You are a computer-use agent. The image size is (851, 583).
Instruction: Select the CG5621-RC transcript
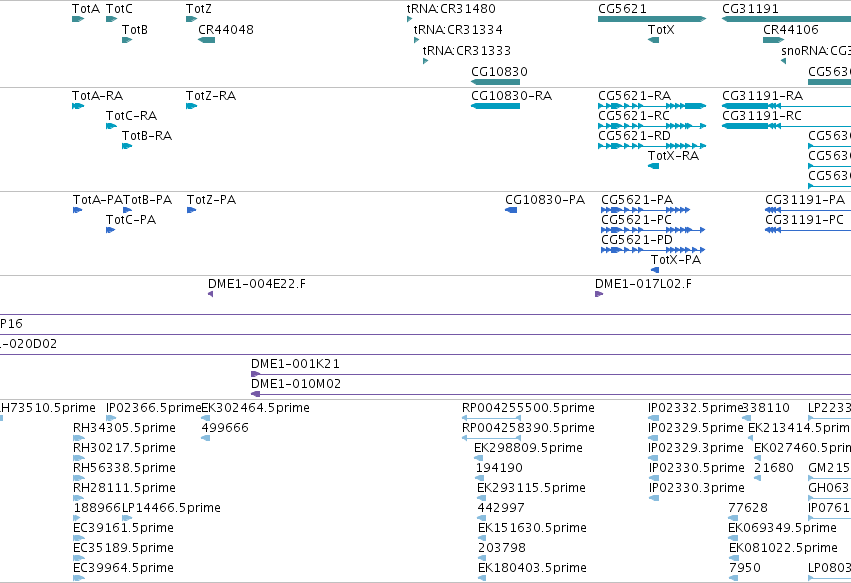652,126
